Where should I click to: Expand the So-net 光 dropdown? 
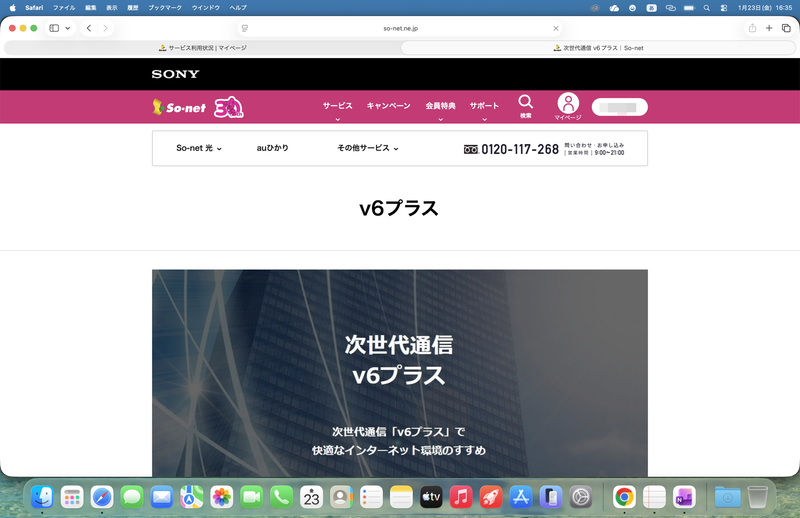[199, 148]
